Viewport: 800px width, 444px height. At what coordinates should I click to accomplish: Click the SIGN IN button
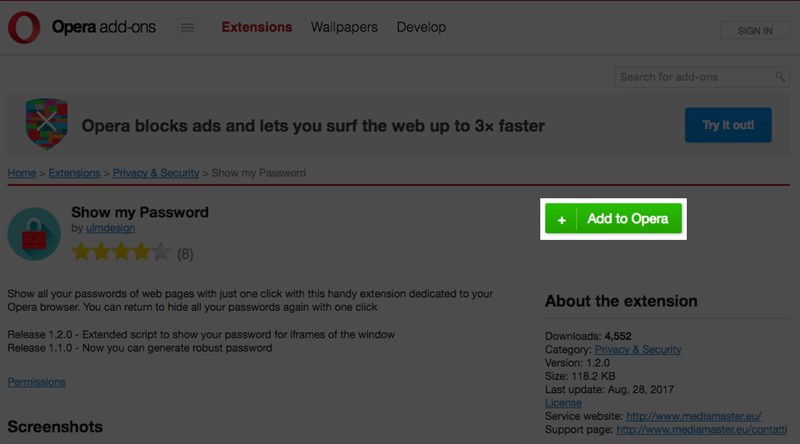(x=755, y=31)
